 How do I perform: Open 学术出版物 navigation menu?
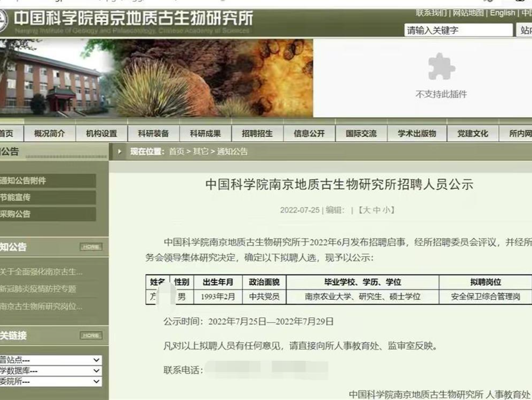(417, 134)
